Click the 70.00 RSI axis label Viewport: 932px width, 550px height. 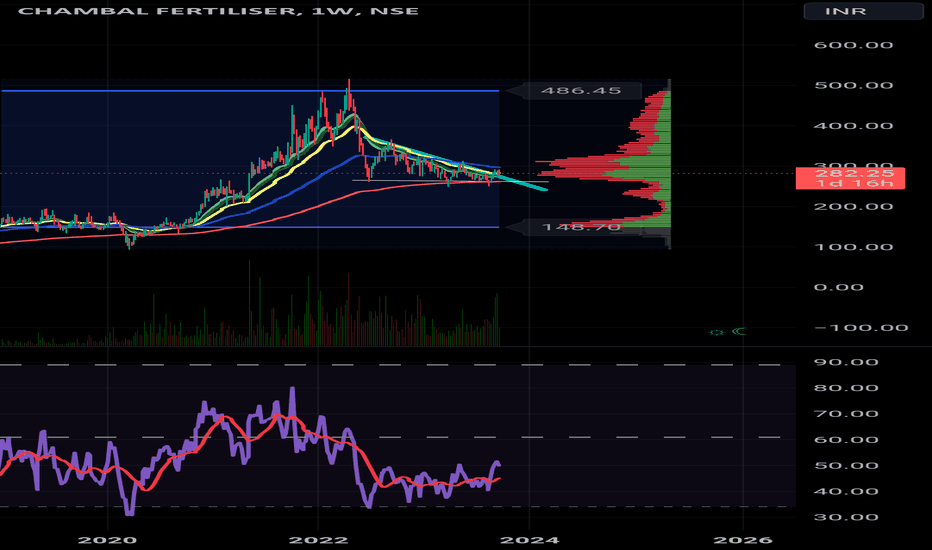pos(846,414)
